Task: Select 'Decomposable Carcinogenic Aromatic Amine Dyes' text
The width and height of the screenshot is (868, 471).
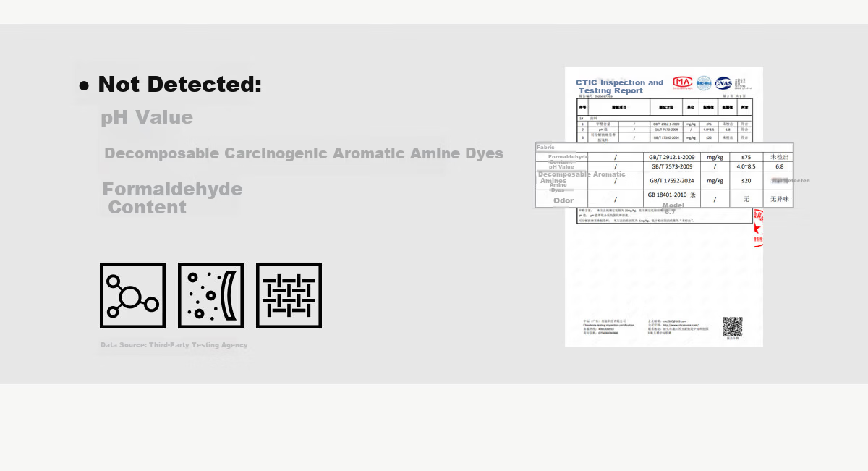Action: (x=304, y=153)
